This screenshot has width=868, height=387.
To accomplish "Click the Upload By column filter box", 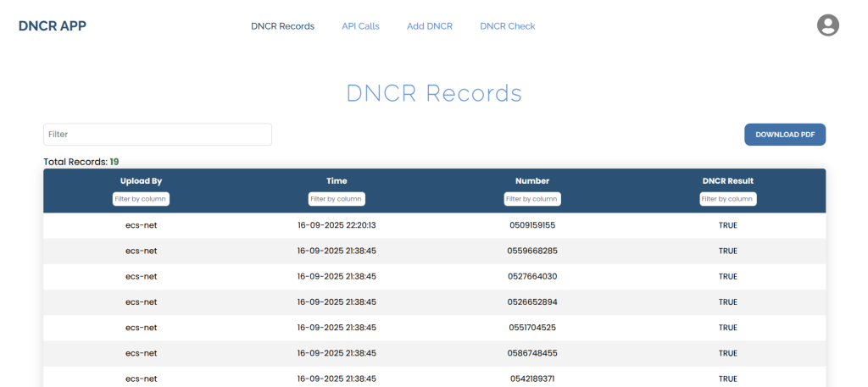I will pyautogui.click(x=141, y=199).
